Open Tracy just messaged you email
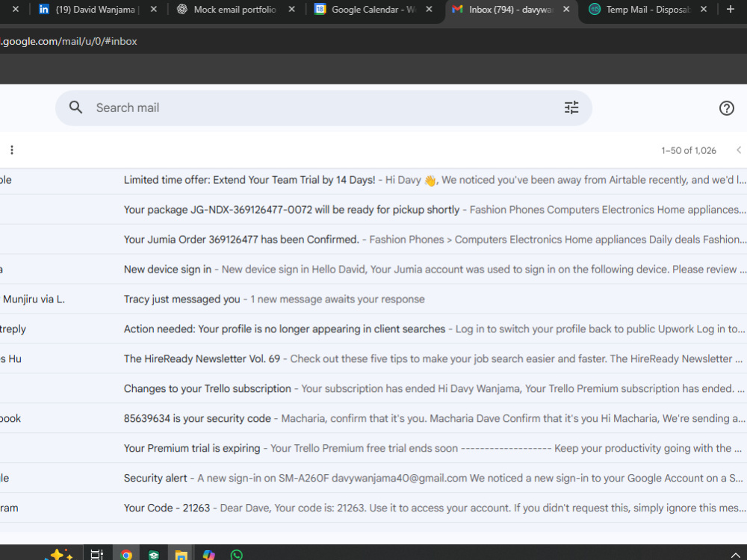This screenshot has width=747, height=560. click(373, 299)
